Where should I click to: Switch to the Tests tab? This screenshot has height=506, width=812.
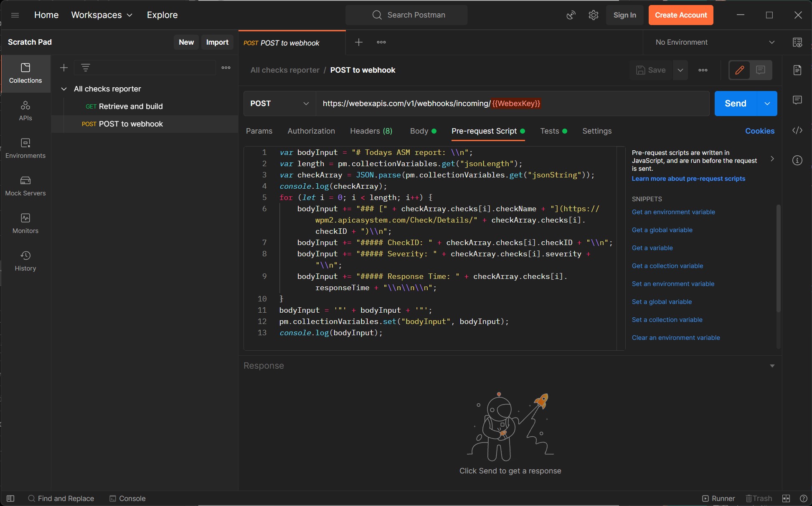550,131
